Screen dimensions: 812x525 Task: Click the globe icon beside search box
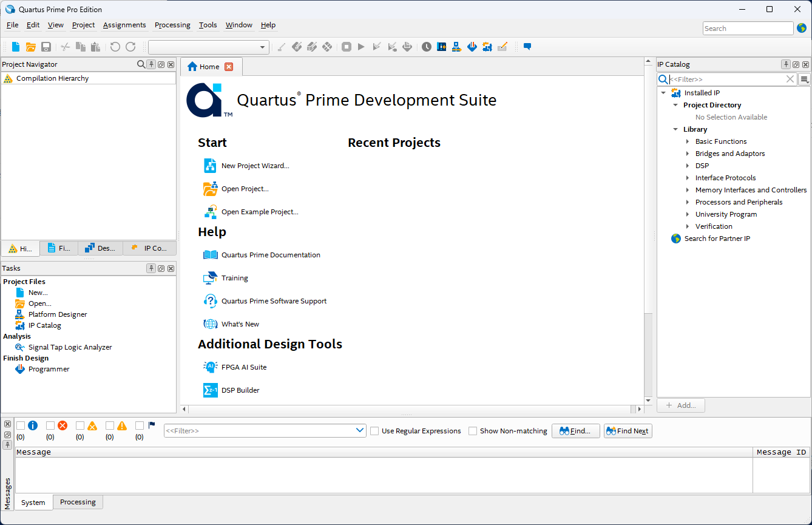point(802,29)
